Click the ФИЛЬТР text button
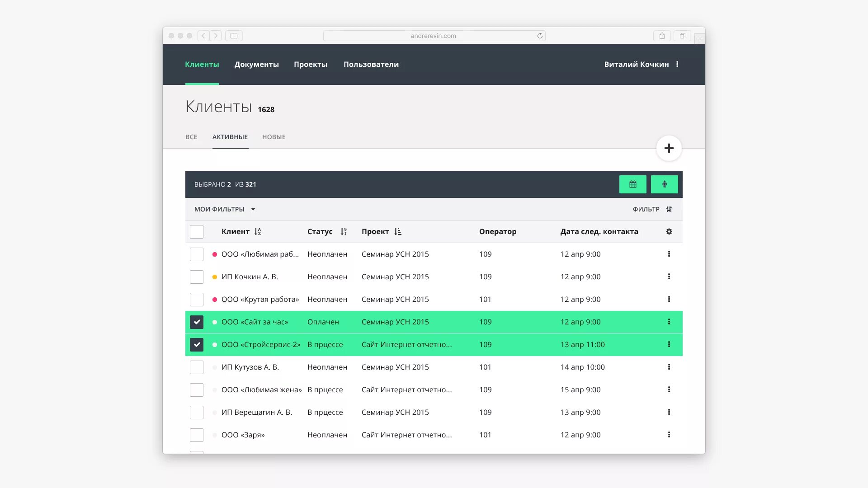 click(646, 209)
